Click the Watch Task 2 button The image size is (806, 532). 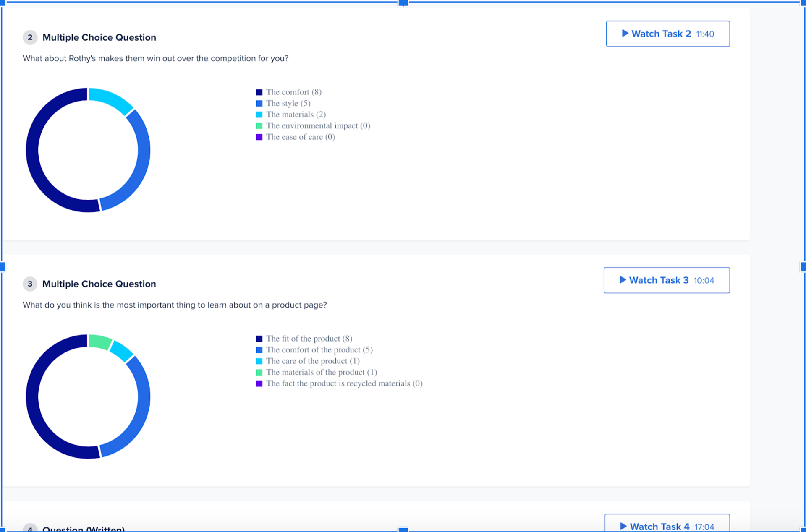[x=667, y=34]
